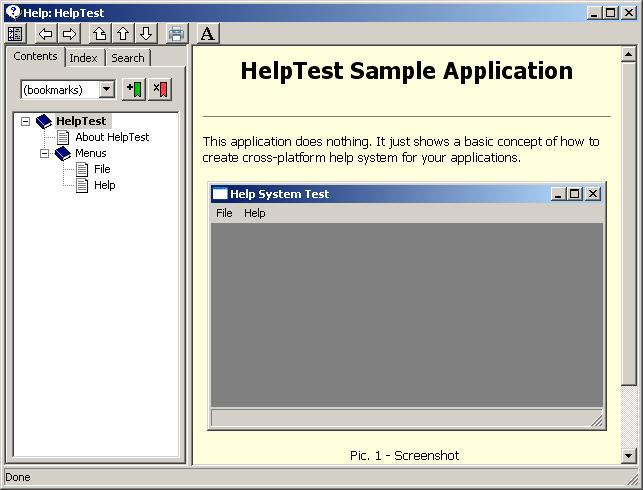Go up one level in document hierarchy
Screen dimensions: 643x490
100,34
